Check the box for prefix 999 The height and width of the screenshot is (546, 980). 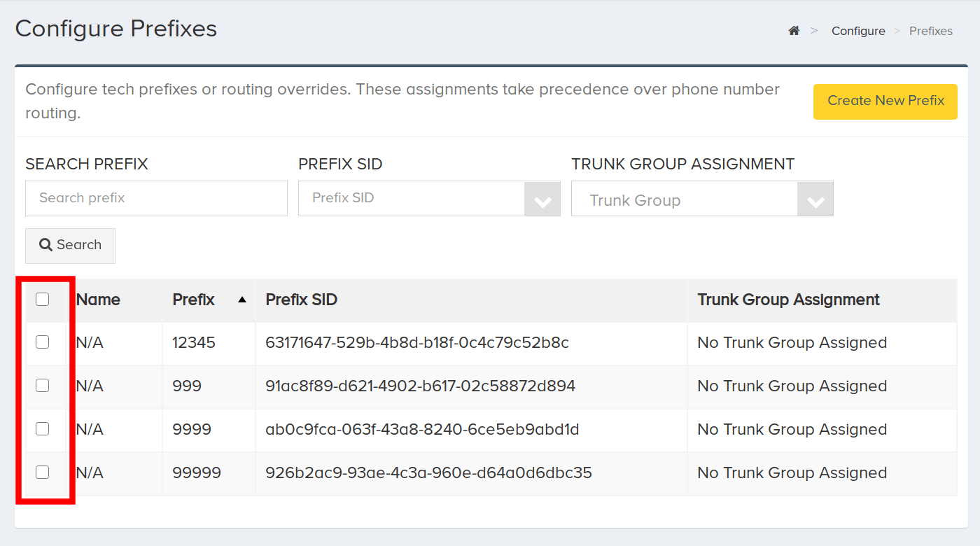click(43, 386)
